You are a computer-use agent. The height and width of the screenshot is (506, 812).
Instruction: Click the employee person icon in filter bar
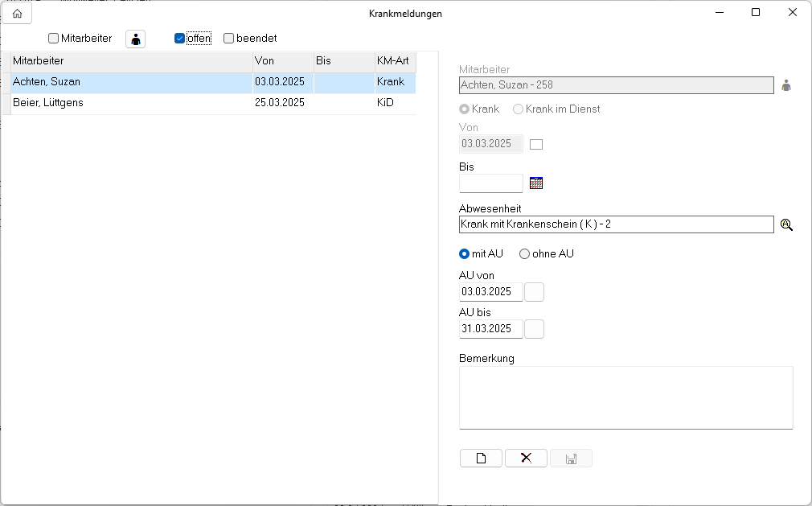tap(135, 39)
